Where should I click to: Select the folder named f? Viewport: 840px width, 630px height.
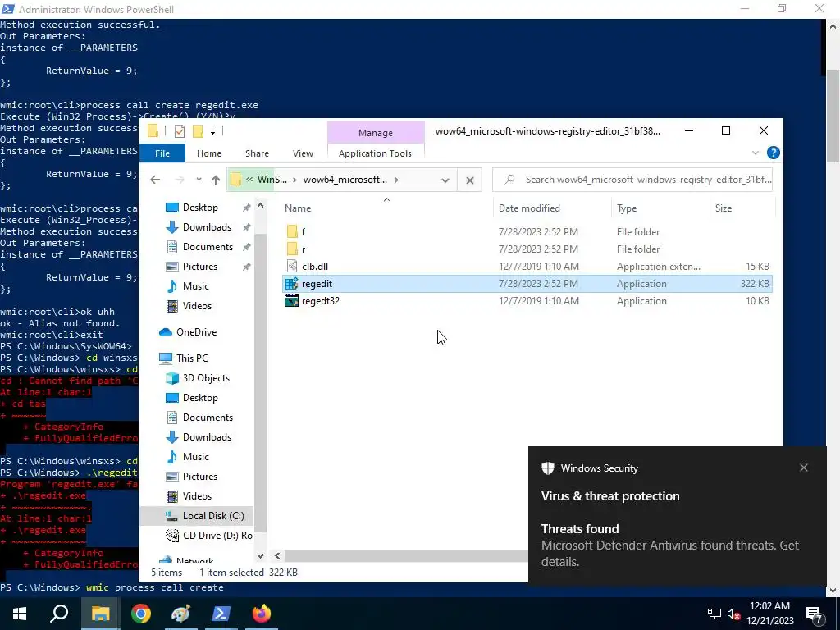[x=292, y=232]
